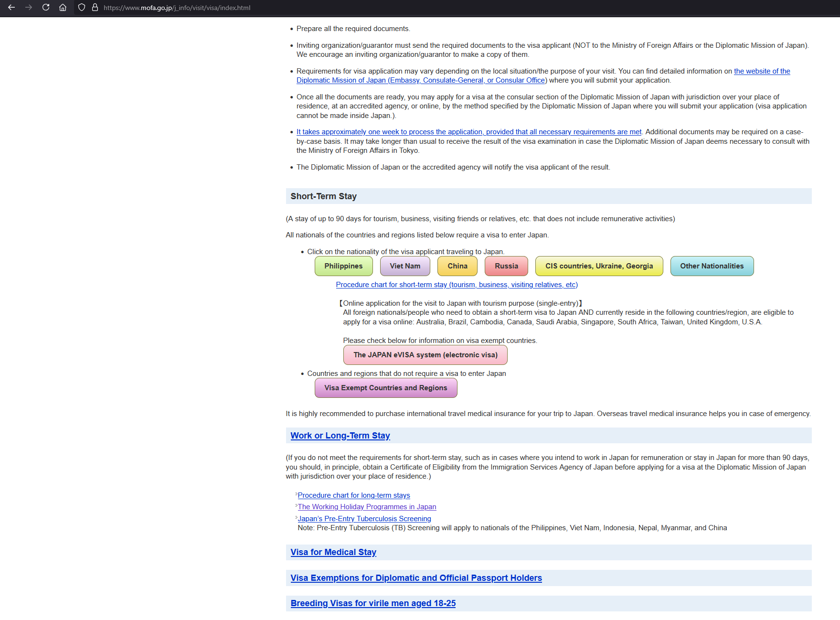The width and height of the screenshot is (840, 620).
Task: Select the Viet Nam nationality button
Action: click(x=405, y=266)
